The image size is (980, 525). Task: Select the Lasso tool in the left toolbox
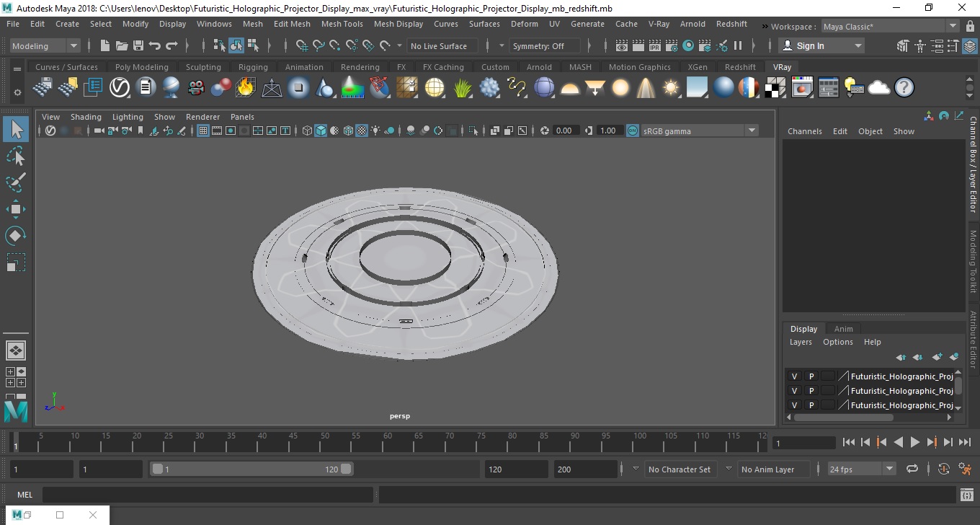(16, 156)
